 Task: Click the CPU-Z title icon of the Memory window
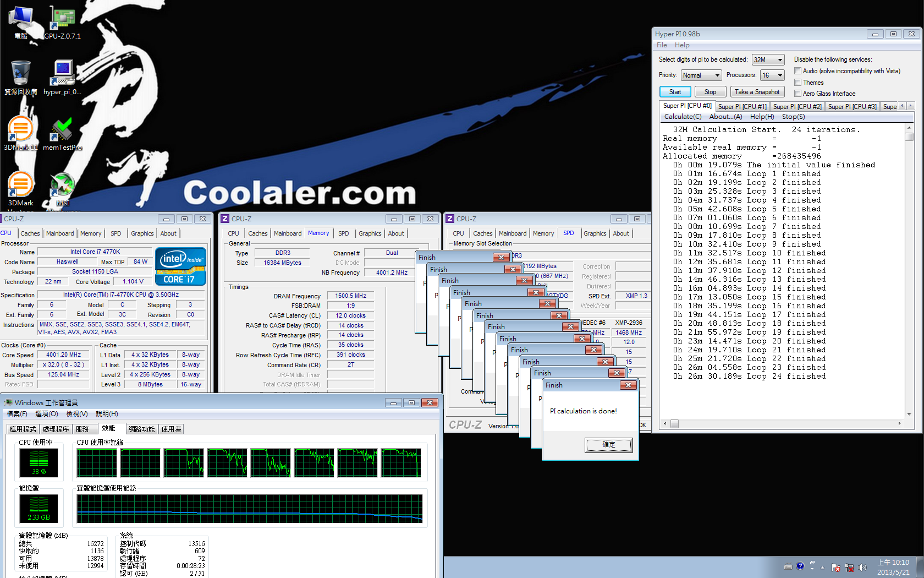pos(225,219)
